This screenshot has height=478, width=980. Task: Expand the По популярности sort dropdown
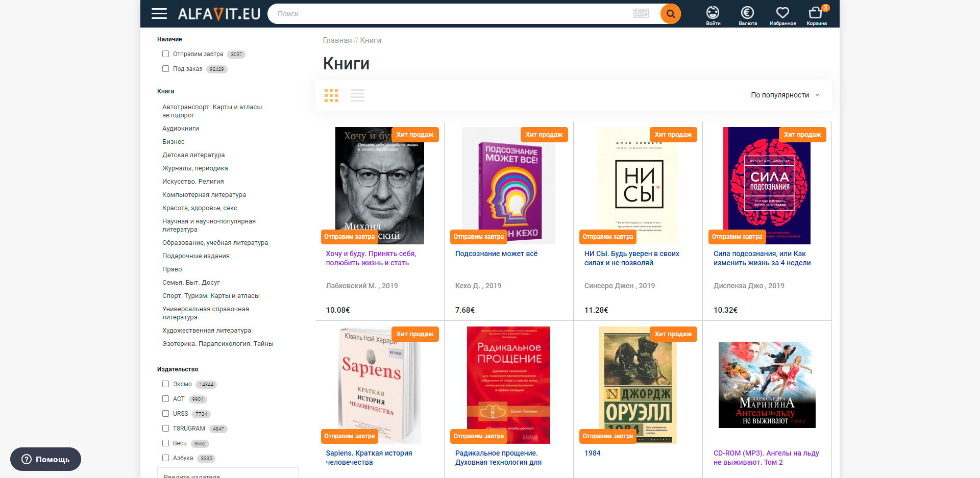[x=785, y=95]
